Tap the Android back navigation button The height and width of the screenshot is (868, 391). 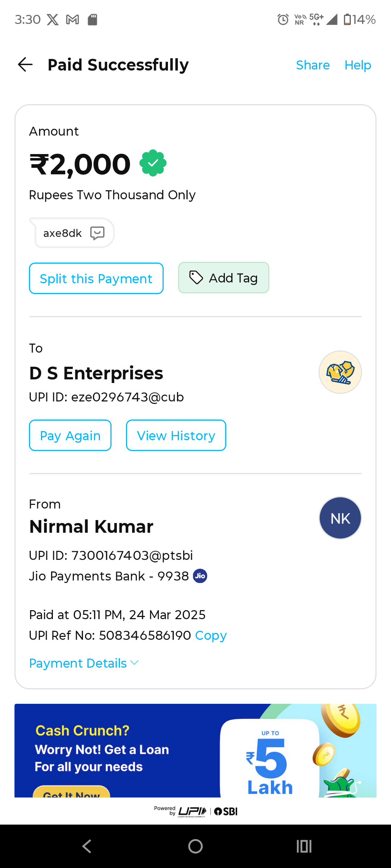87,846
